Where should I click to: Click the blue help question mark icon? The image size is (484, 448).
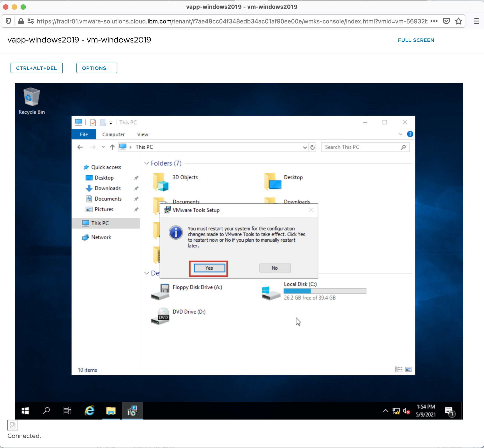410,134
